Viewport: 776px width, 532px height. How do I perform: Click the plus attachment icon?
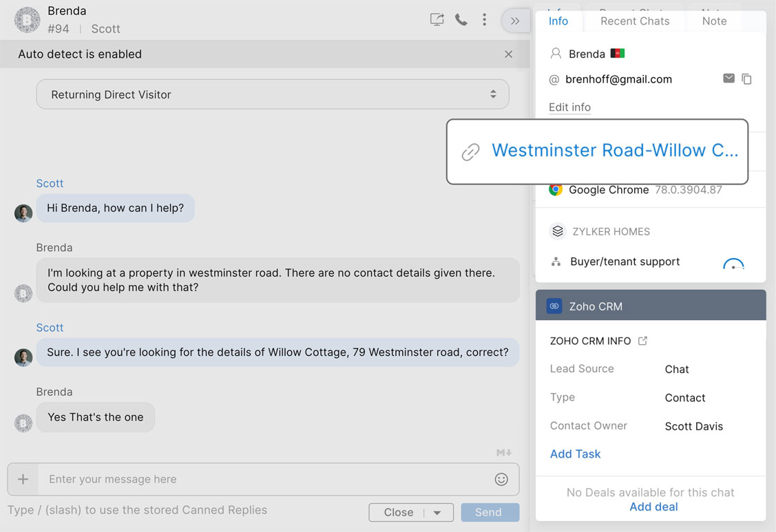pos(23,479)
